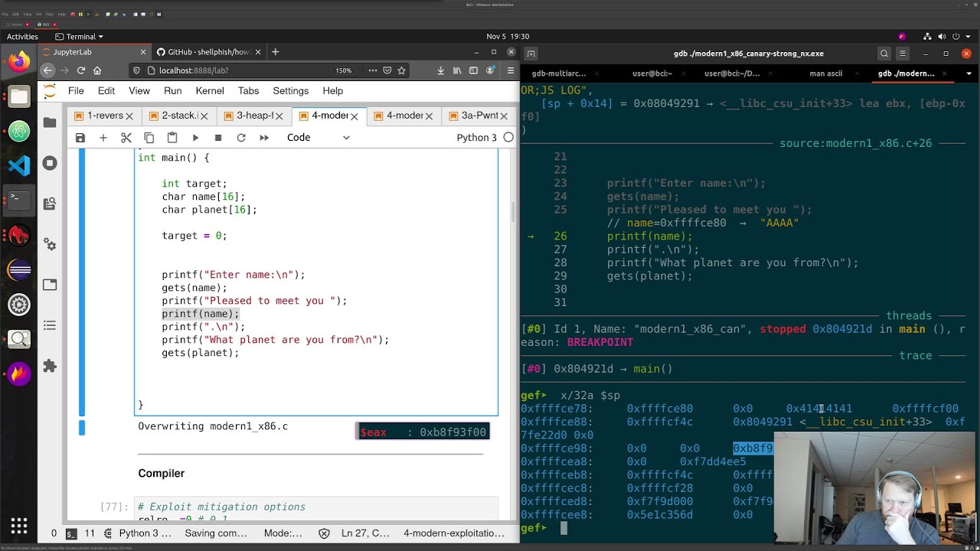Insert a new cell with the plus icon
980x551 pixels.
click(x=103, y=138)
